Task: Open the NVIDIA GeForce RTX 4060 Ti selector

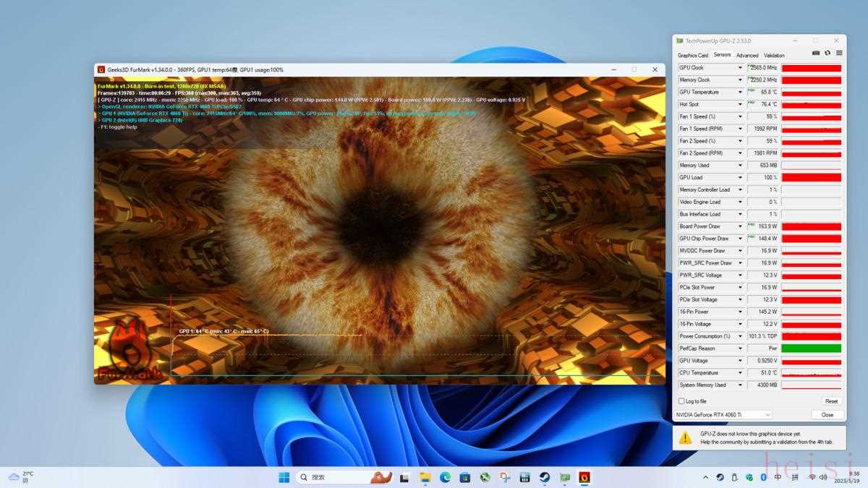Action: 723,415
